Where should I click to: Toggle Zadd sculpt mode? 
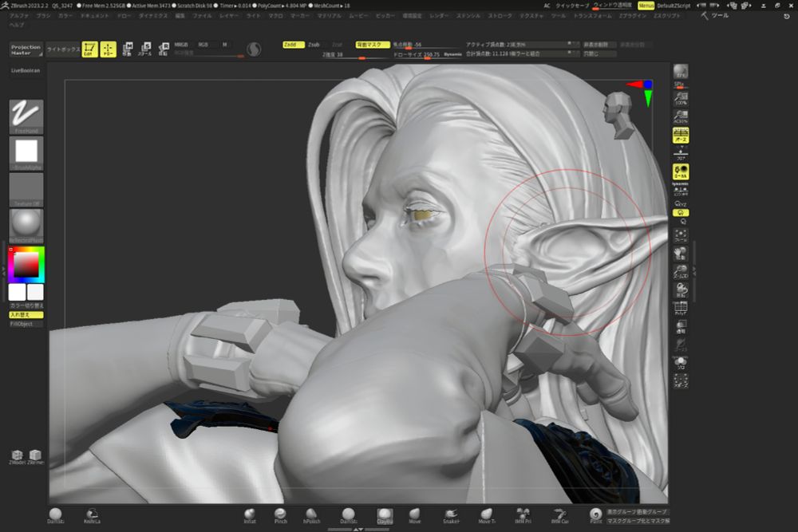point(294,45)
